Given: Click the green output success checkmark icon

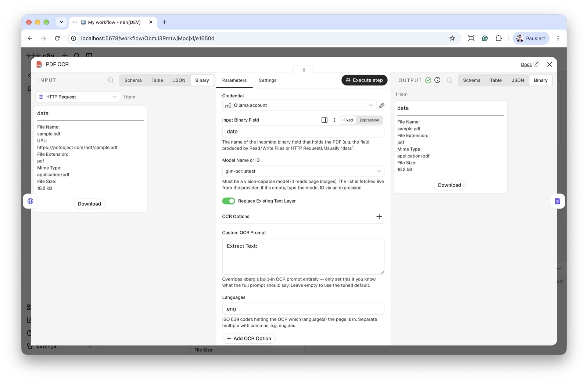Looking at the screenshot, I should click(x=428, y=80).
